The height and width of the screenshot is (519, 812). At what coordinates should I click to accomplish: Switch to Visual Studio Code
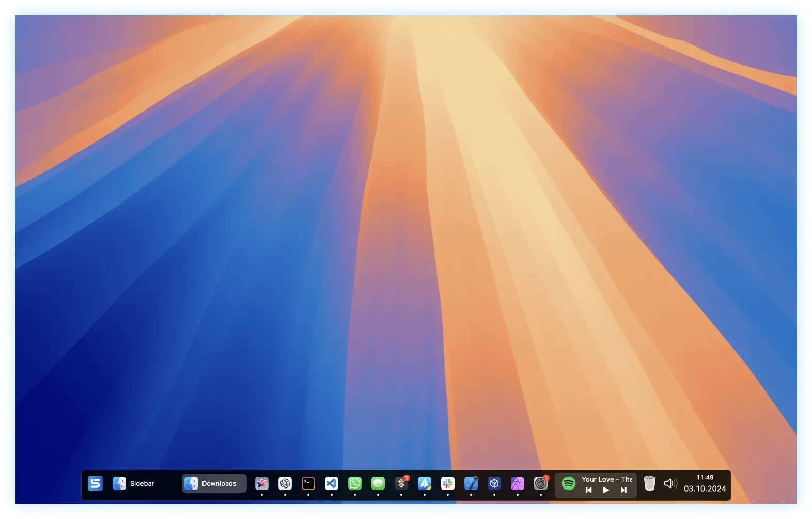click(332, 483)
